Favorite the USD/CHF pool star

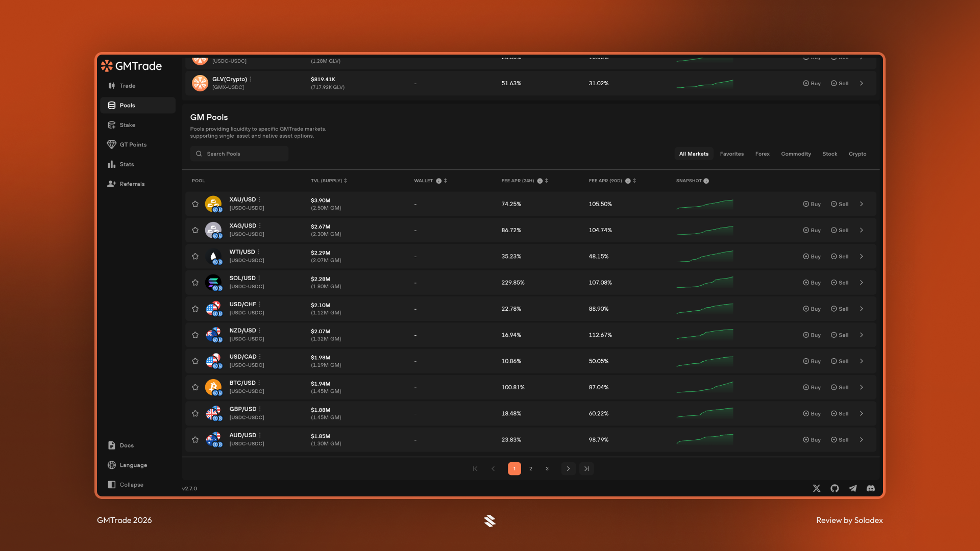(195, 309)
